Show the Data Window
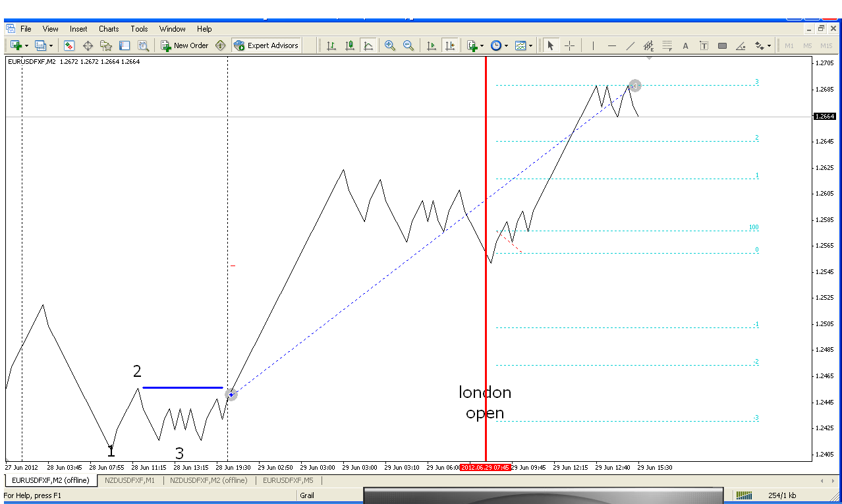The height and width of the screenshot is (504, 842). coord(88,45)
